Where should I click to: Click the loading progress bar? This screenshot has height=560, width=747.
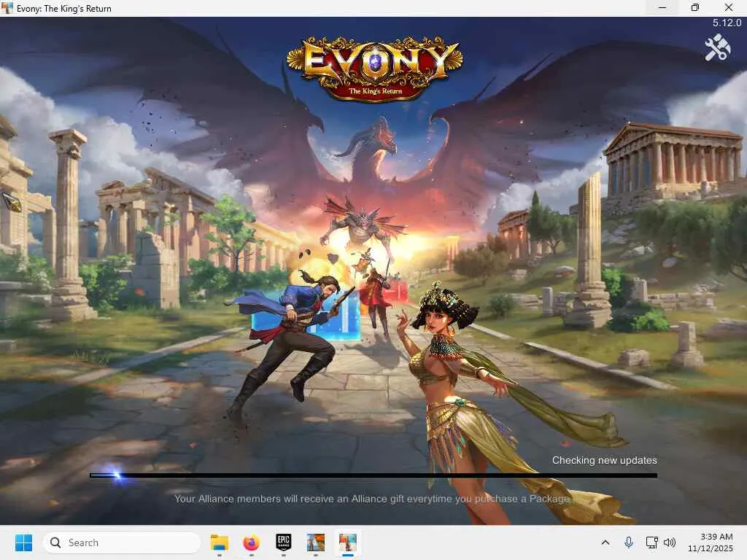click(373, 475)
